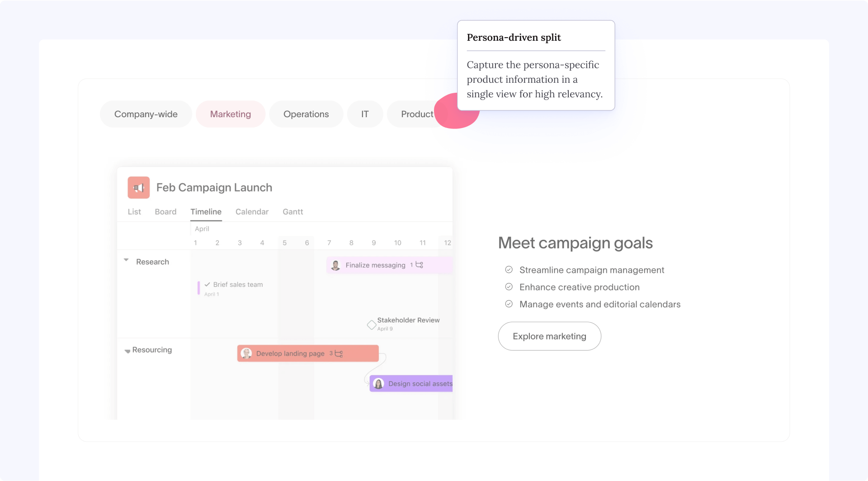The image size is (868, 481).
Task: Click Design social assets assignee avatar
Action: point(378,384)
